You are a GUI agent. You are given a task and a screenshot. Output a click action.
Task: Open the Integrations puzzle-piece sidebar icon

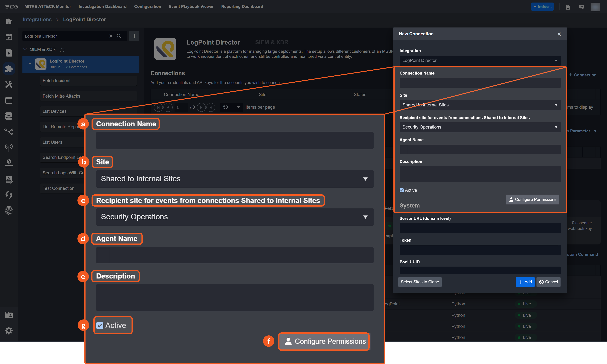pyautogui.click(x=9, y=68)
